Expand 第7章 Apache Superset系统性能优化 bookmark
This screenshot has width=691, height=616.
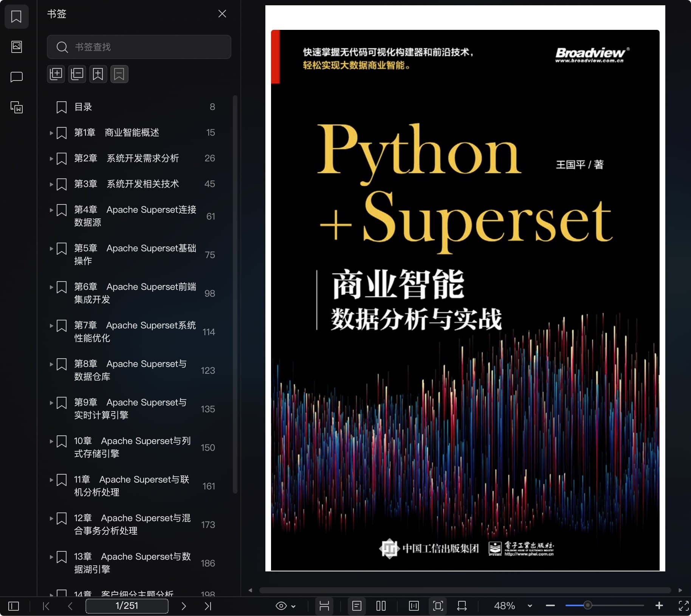pyautogui.click(x=51, y=325)
